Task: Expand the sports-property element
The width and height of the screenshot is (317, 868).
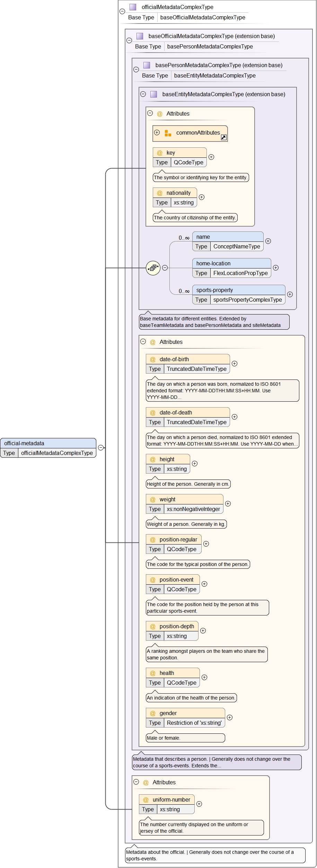Action: 290,294
